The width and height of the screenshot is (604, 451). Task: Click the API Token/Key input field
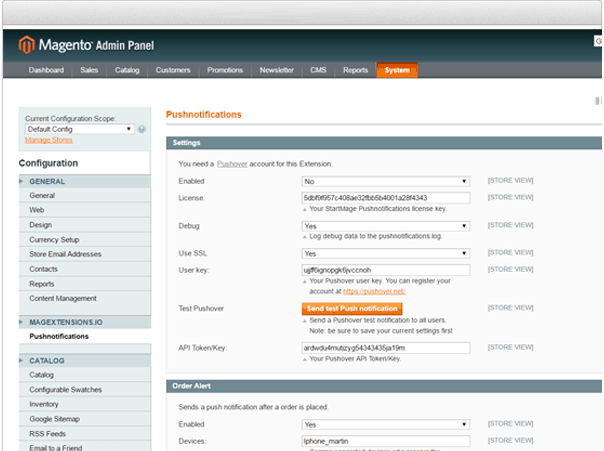[x=386, y=348]
